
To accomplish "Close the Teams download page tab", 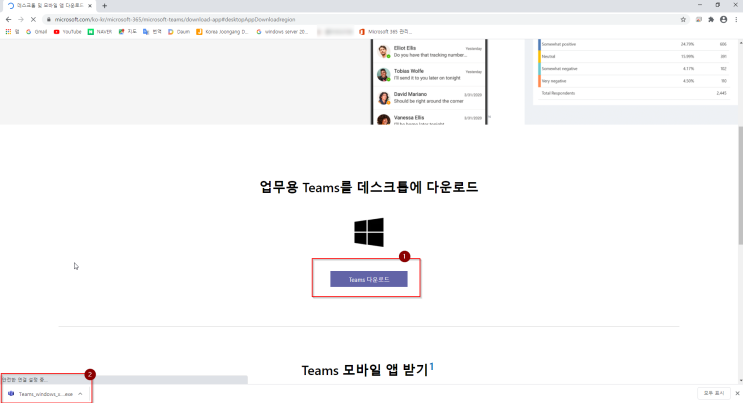I will point(90,6).
